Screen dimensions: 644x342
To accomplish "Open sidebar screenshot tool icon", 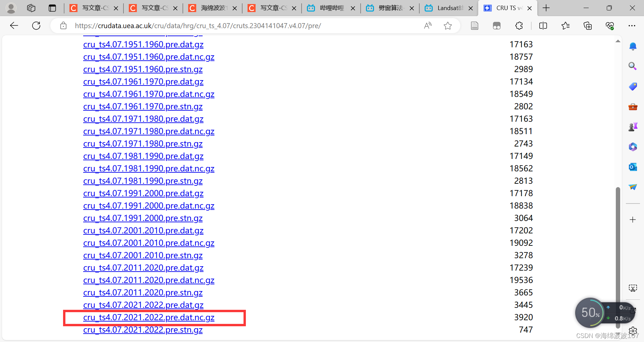I will click(x=633, y=288).
